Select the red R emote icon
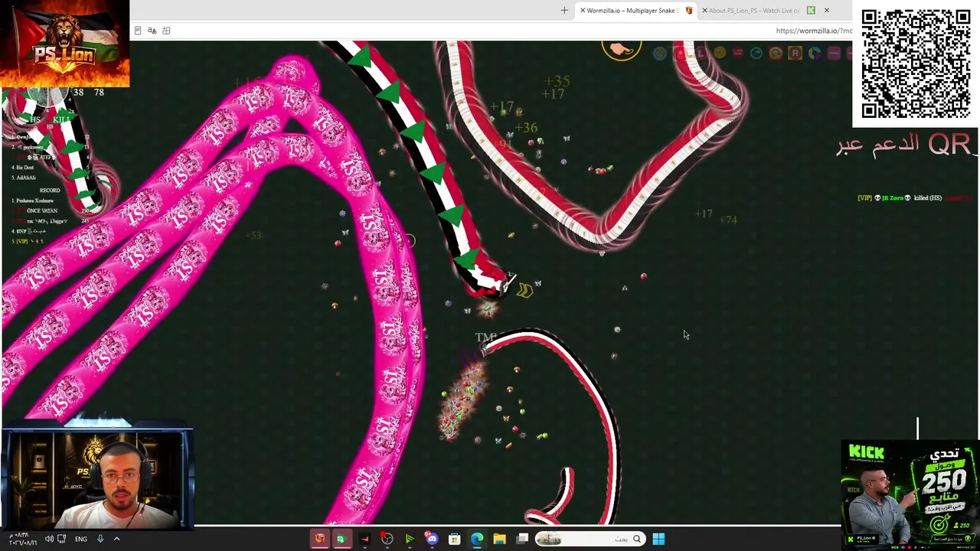This screenshot has height=551, width=980. coord(795,53)
